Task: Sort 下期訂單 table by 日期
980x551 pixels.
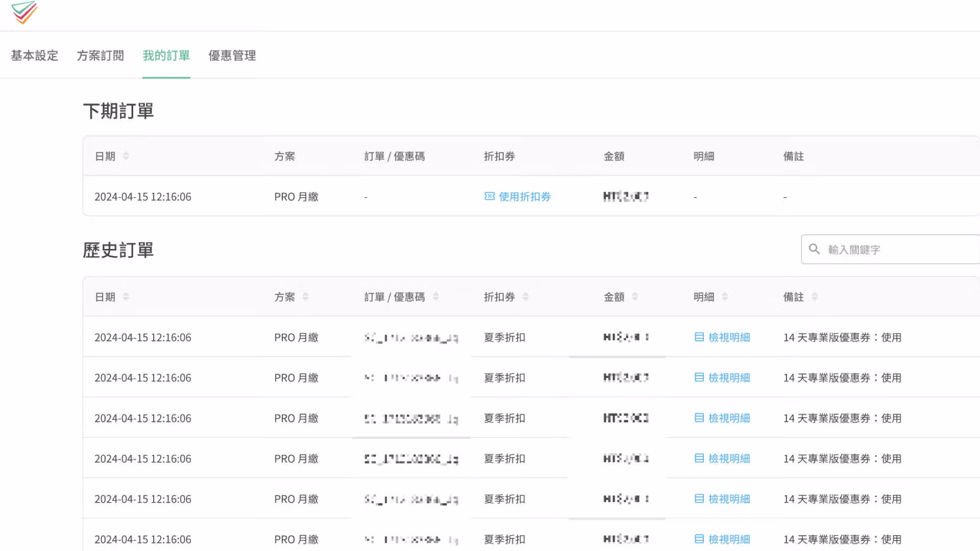Action: pyautogui.click(x=126, y=156)
